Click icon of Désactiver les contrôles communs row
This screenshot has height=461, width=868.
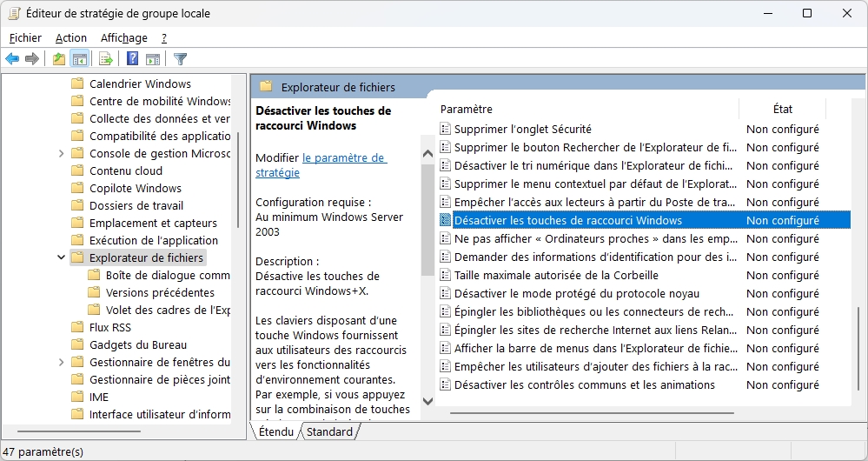click(445, 385)
